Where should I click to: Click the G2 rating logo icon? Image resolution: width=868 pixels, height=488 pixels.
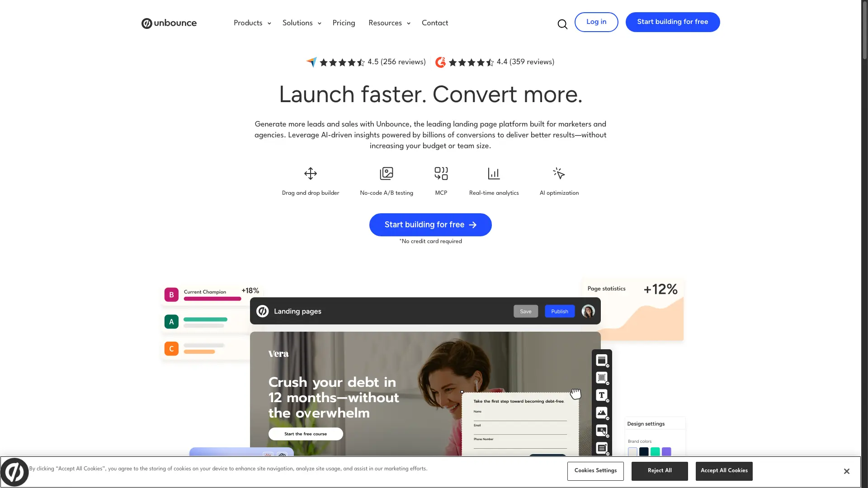pos(440,62)
